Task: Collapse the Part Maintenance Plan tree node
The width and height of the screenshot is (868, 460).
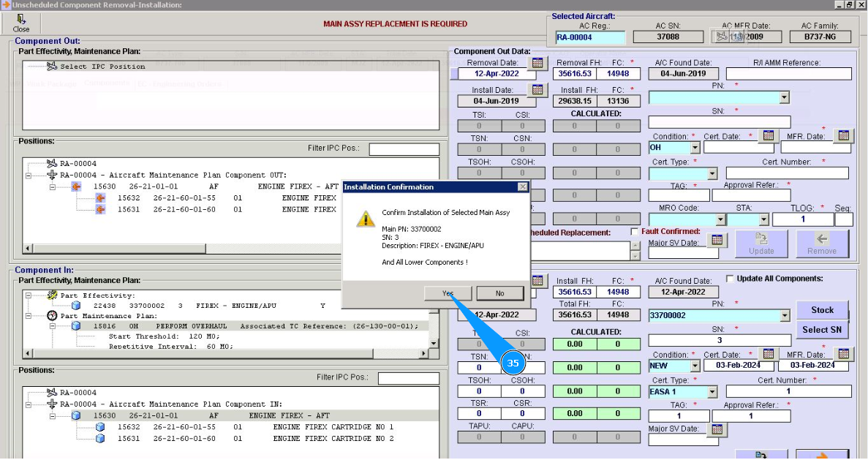Action: pyautogui.click(x=29, y=315)
